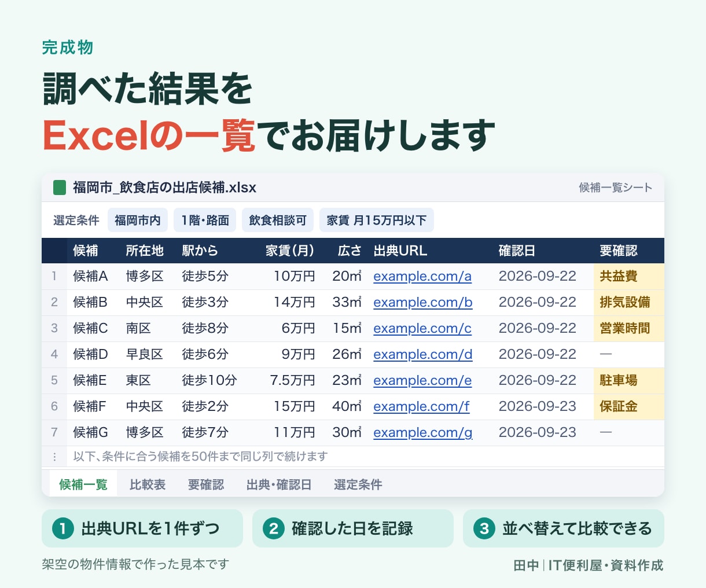Click the 福岡市内 condition chip
Image resolution: width=706 pixels, height=588 pixels.
[138, 220]
